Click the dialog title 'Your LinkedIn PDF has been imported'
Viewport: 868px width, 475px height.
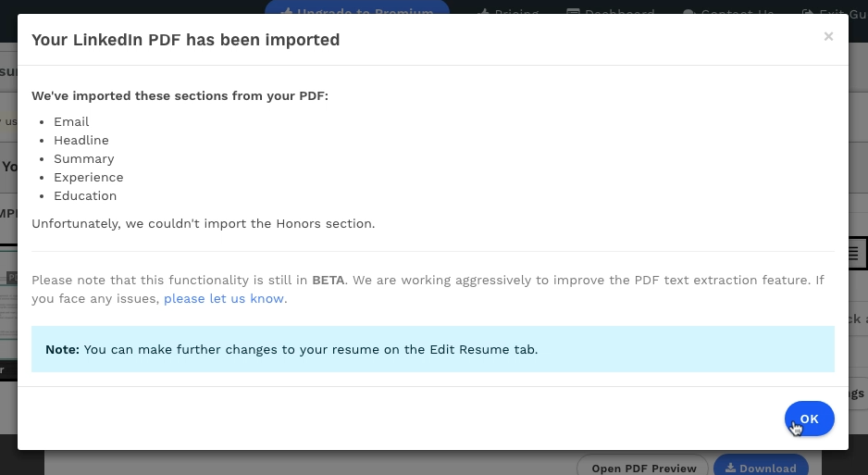click(x=185, y=40)
